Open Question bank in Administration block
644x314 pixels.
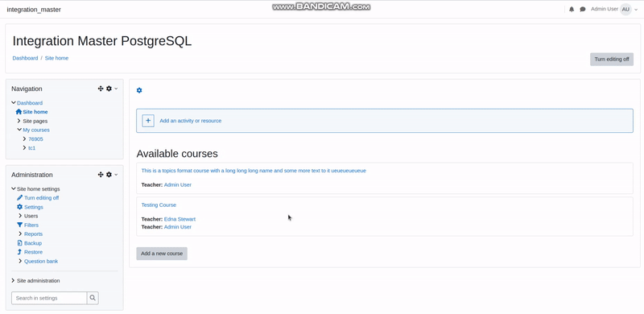[41, 261]
